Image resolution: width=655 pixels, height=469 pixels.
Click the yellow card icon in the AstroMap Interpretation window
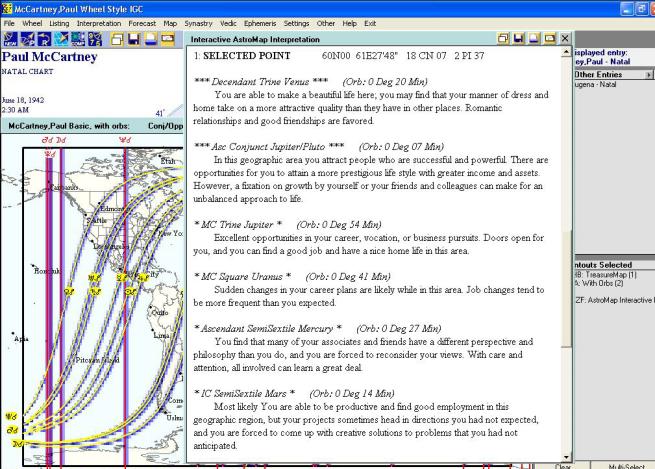point(550,38)
